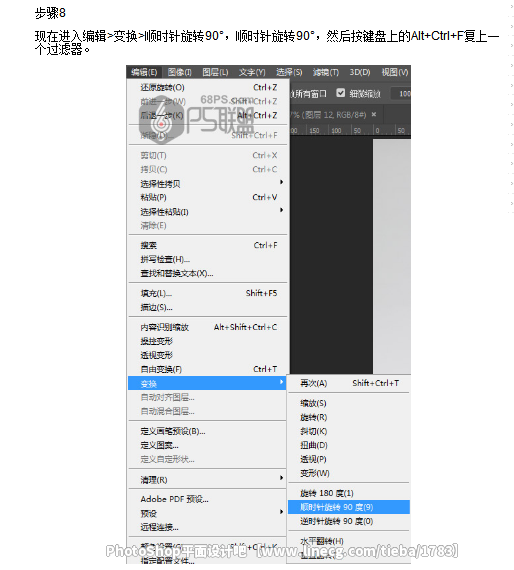Open the 图层(L) menu

(x=215, y=72)
